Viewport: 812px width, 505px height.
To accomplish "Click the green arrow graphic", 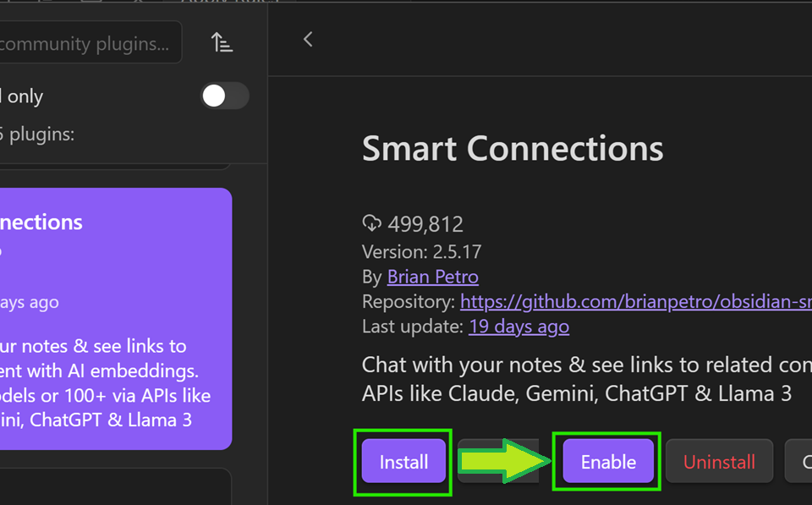I will (502, 462).
